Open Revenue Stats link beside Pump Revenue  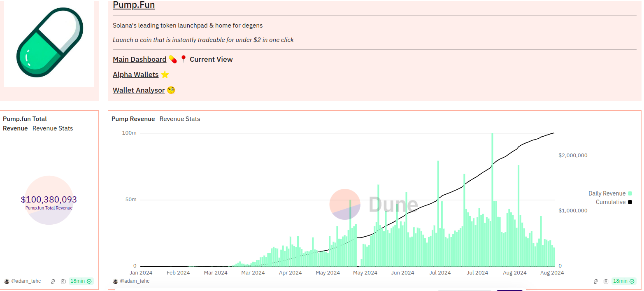(x=180, y=119)
